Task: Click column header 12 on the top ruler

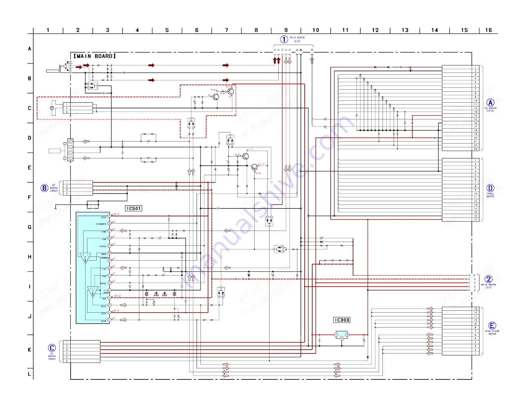Action: (375, 30)
